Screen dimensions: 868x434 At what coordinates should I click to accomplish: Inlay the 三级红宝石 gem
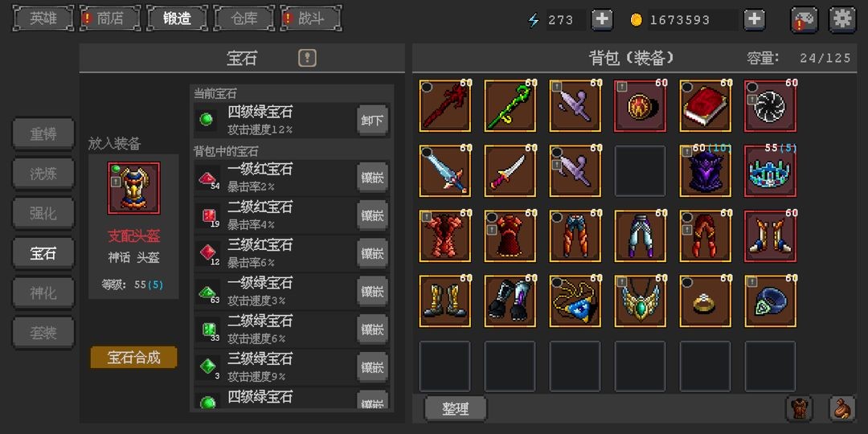[373, 253]
